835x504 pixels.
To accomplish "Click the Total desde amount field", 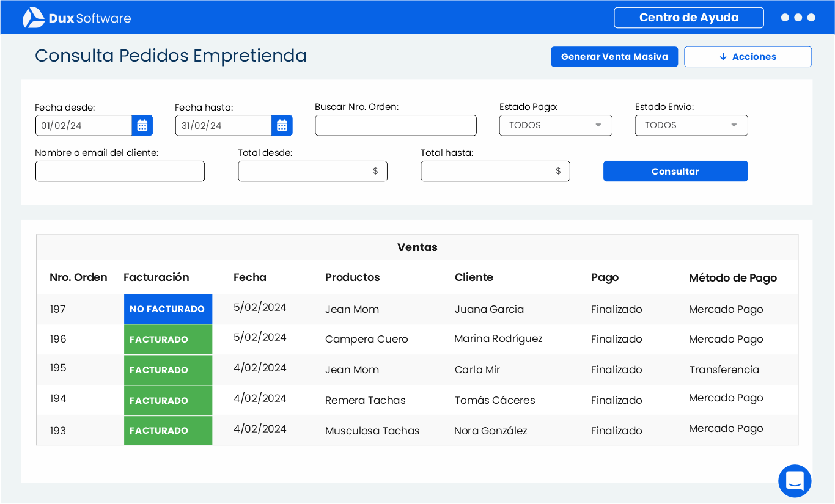I will (x=312, y=171).
